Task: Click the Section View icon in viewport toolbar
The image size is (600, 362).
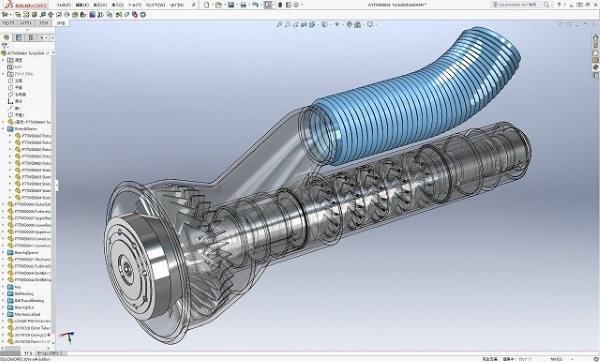Action: tap(304, 24)
